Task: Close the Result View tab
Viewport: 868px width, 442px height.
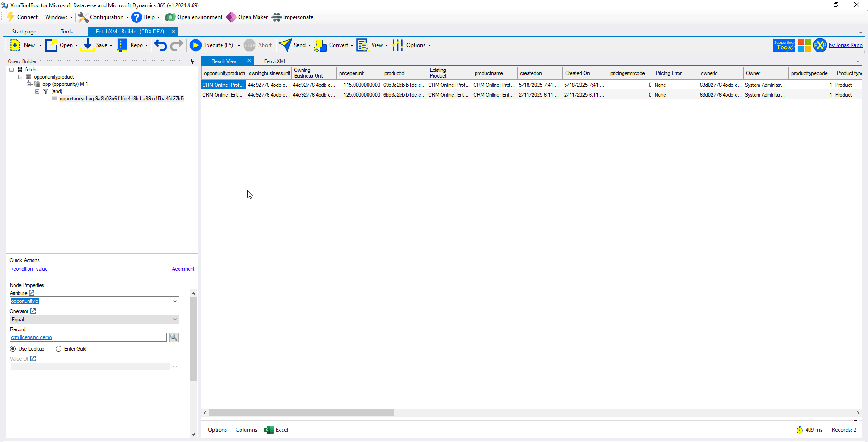Action: click(x=249, y=61)
